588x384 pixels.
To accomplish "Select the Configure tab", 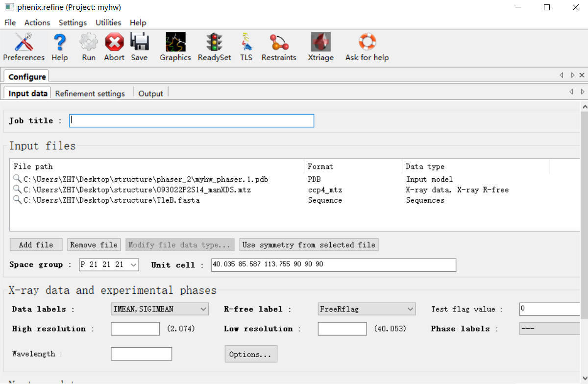I will click(27, 76).
